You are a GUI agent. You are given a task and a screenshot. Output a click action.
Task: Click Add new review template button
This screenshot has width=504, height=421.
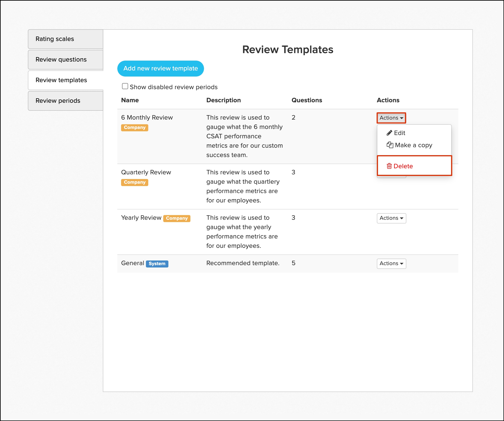161,69
